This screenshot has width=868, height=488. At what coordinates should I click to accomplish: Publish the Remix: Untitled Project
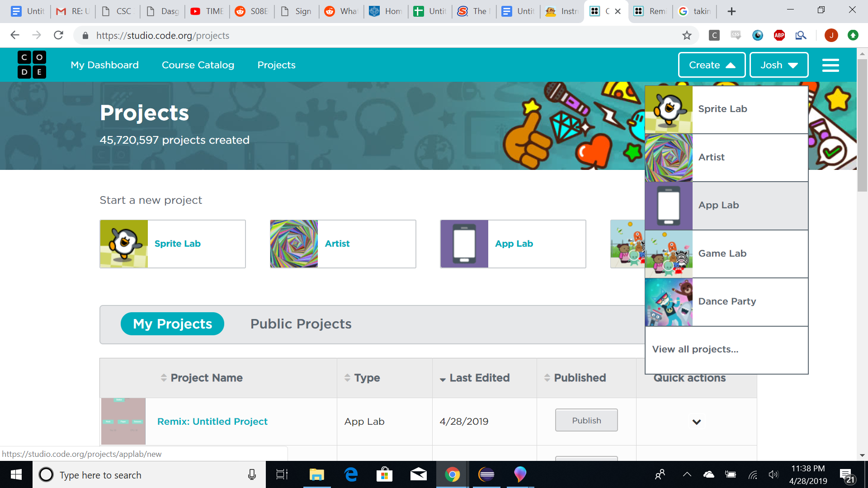(586, 420)
